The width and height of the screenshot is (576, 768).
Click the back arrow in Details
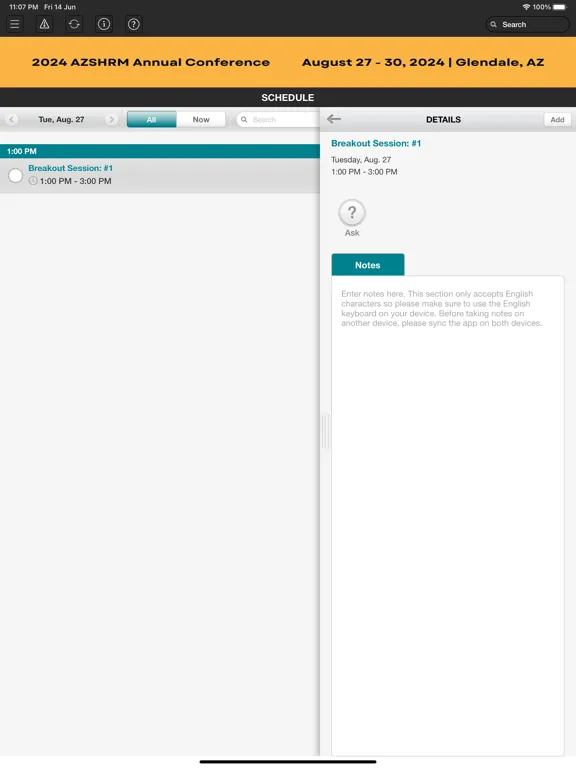(x=334, y=119)
